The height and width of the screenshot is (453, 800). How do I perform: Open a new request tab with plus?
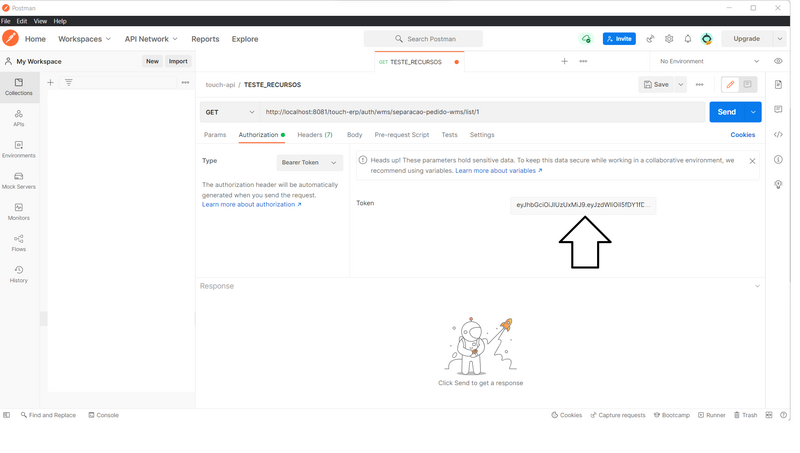point(564,61)
